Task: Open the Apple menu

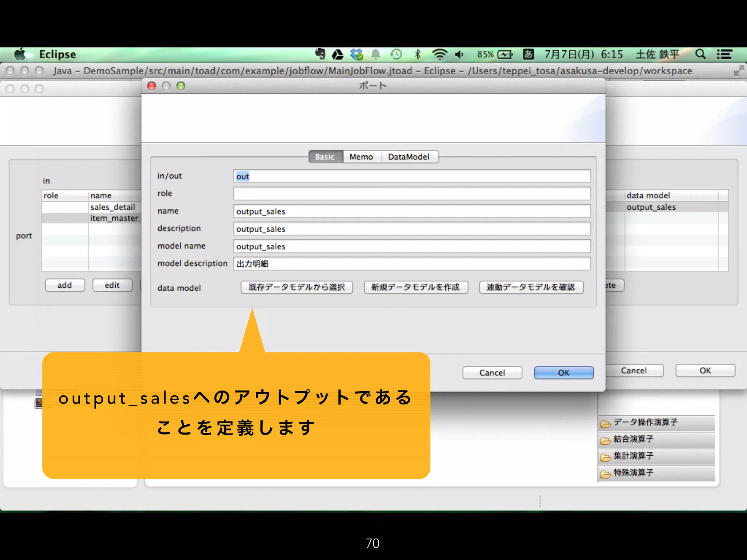Action: coord(20,54)
